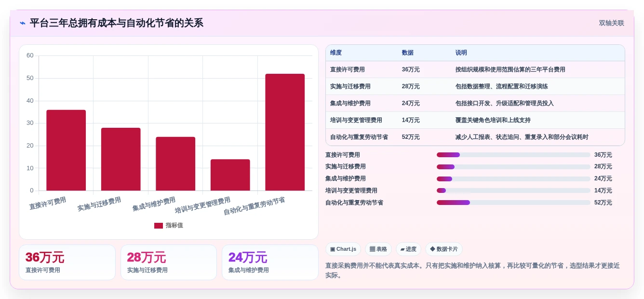Click the 数据 column header
Viewport: 644px width, 299px height.
[x=407, y=53]
